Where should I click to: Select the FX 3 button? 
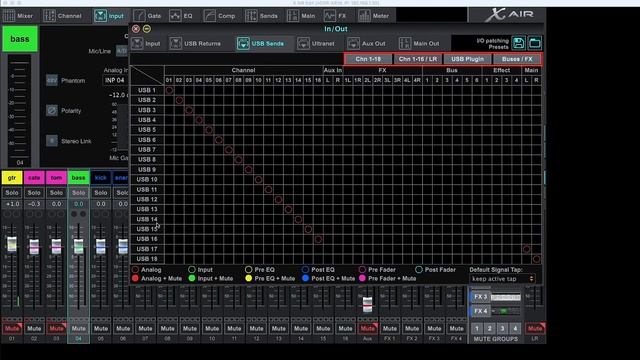tap(480, 297)
